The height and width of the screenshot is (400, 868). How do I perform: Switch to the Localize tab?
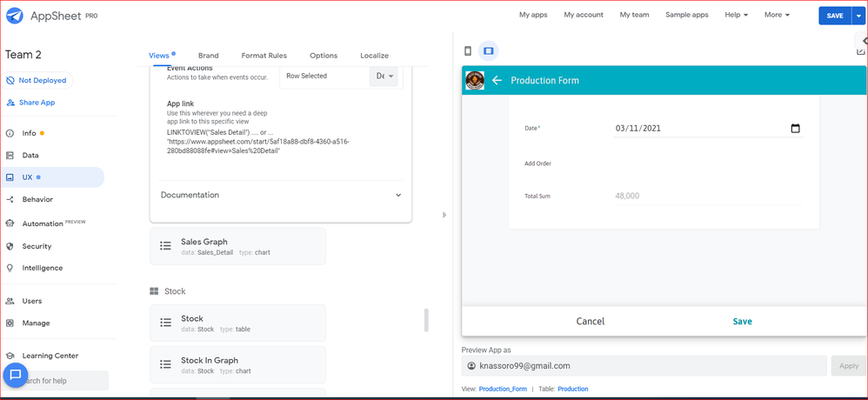pos(374,56)
